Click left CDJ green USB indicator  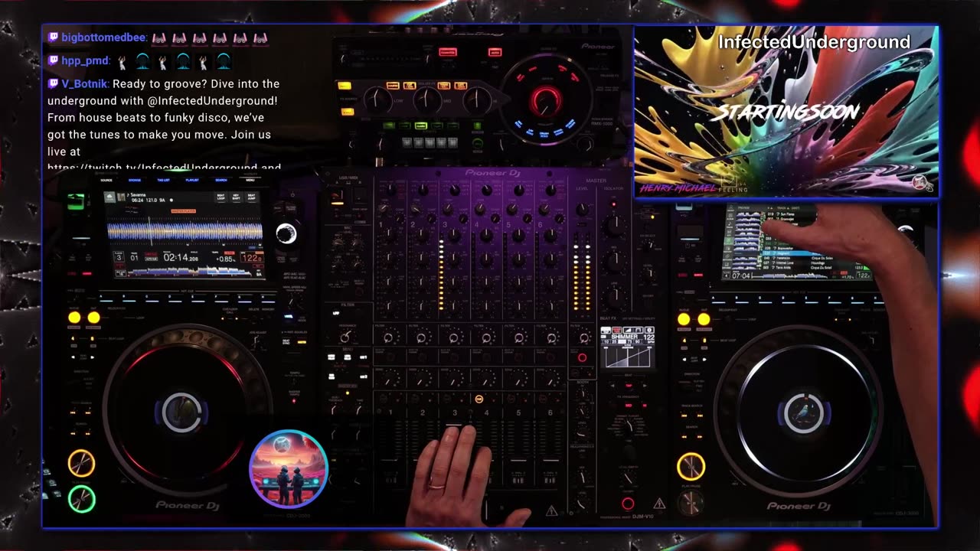[x=75, y=201]
